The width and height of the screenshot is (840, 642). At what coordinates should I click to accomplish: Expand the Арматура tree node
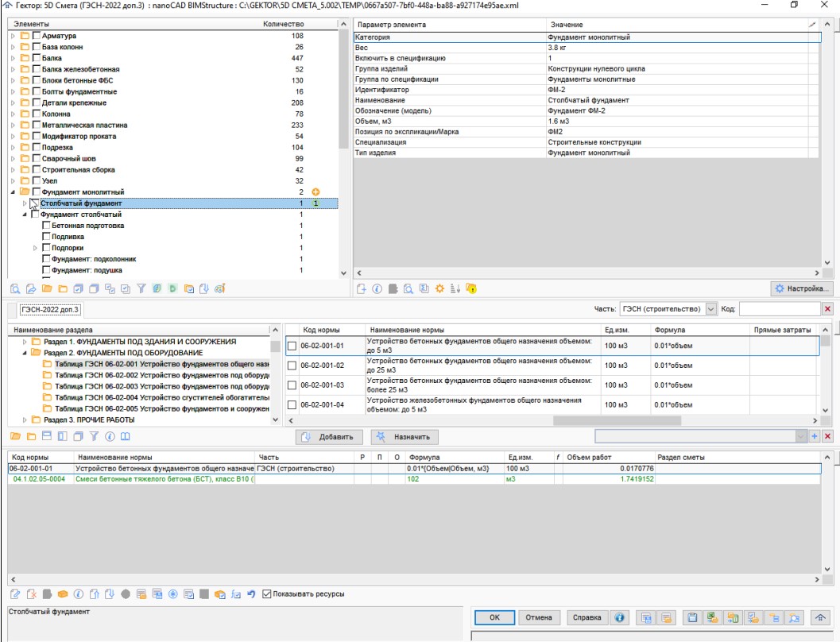(13, 37)
